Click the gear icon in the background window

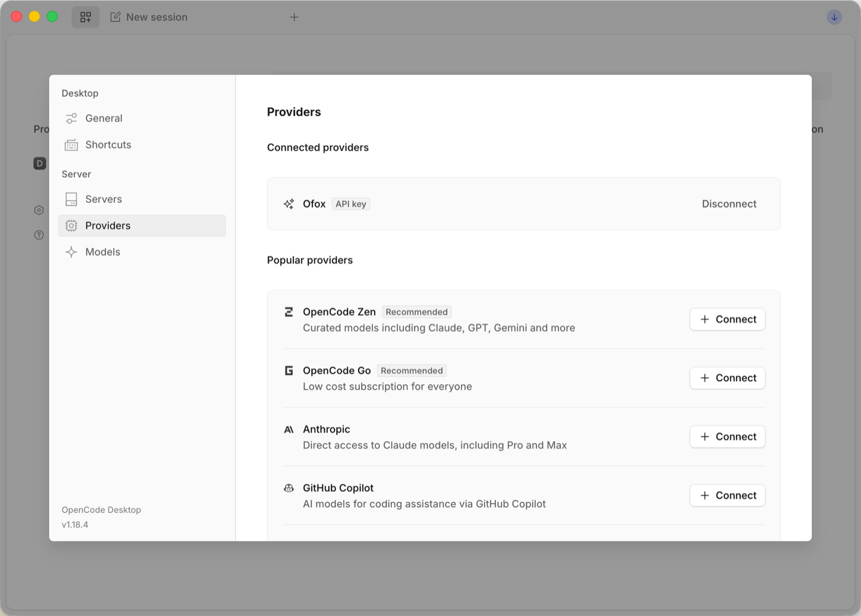coord(39,210)
